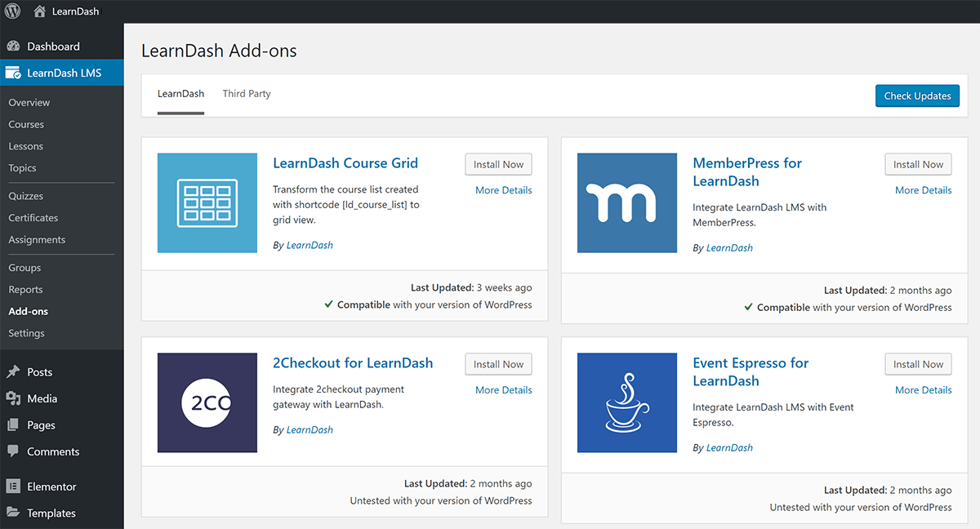Switch to the Third Party tab
The height and width of the screenshot is (529, 980).
pyautogui.click(x=246, y=93)
